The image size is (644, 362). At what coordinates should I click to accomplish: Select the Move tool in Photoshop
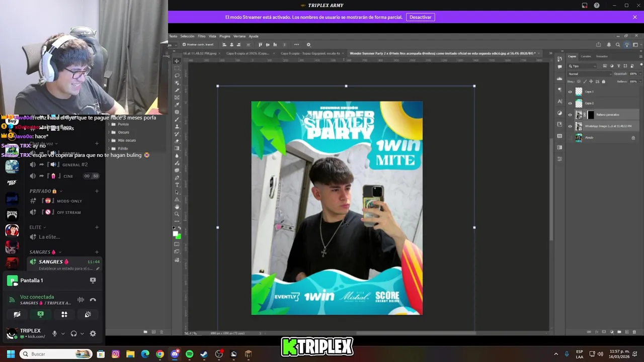coord(177,61)
